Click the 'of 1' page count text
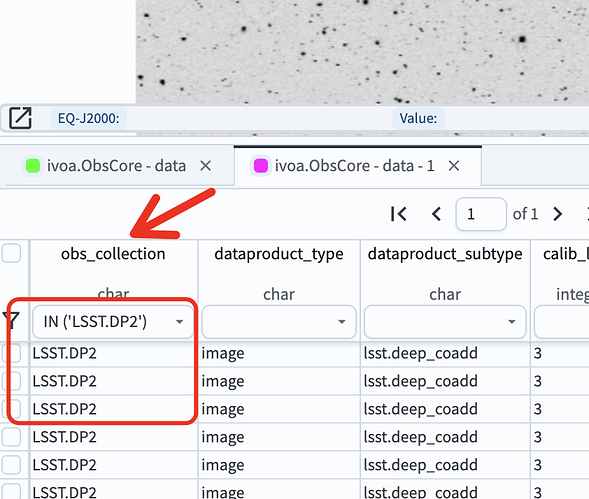Viewport: 589px width, 499px height. coord(525,214)
